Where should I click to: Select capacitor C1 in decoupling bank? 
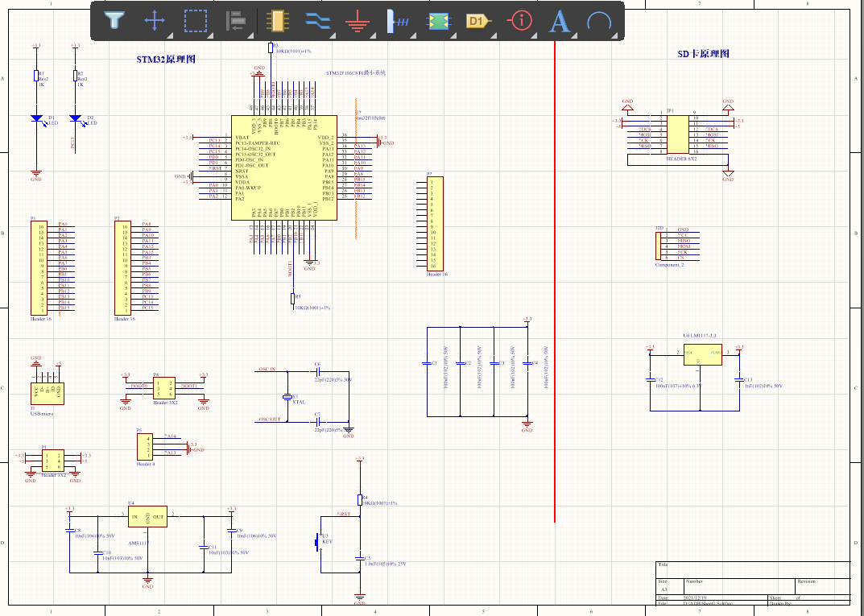pyautogui.click(x=427, y=363)
